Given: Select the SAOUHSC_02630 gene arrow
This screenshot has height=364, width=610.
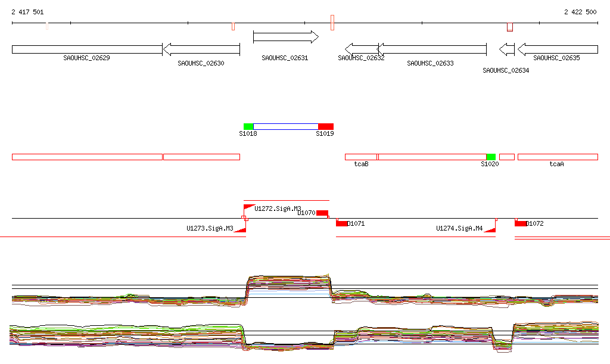Looking at the screenshot, I should click(201, 49).
